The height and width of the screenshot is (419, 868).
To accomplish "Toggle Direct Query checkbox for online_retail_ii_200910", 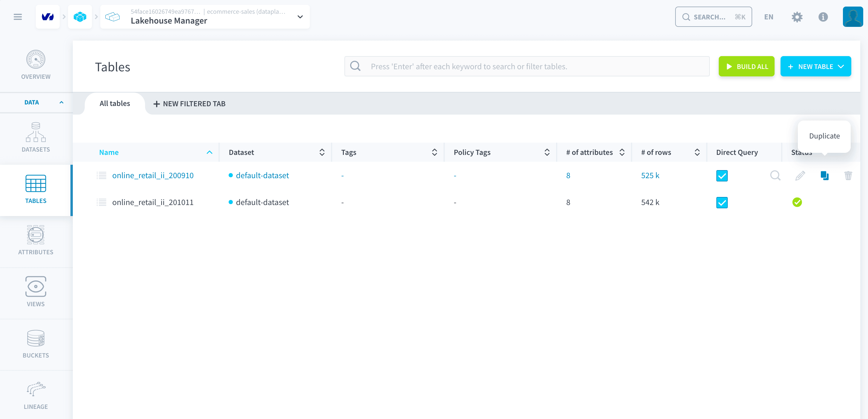I will 722,175.
